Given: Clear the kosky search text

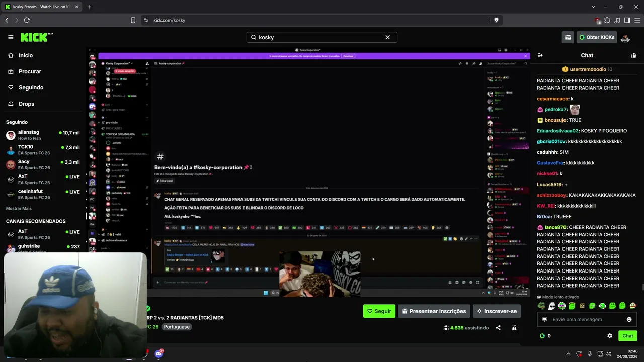Looking at the screenshot, I should [387, 37].
